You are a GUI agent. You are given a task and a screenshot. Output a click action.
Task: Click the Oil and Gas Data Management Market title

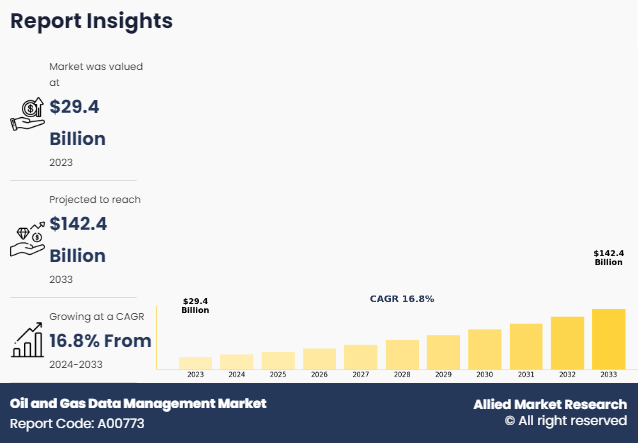click(x=138, y=403)
